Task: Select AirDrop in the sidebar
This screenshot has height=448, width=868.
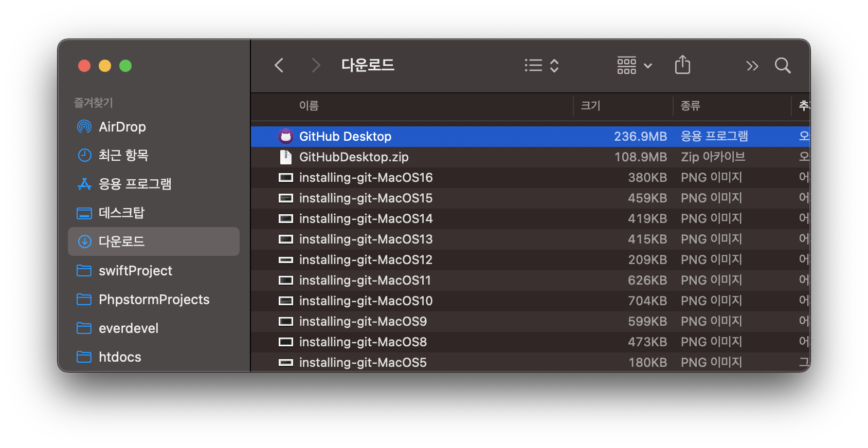Action: pos(153,126)
